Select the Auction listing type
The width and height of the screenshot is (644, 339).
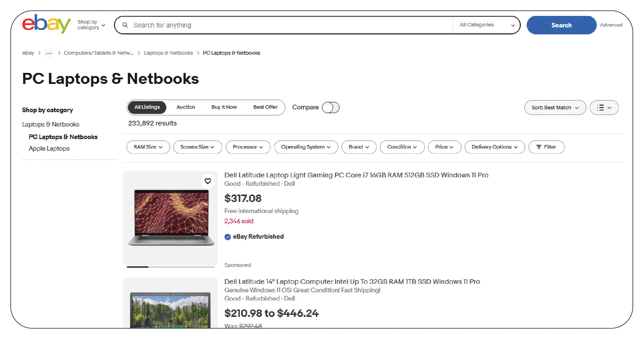(186, 107)
